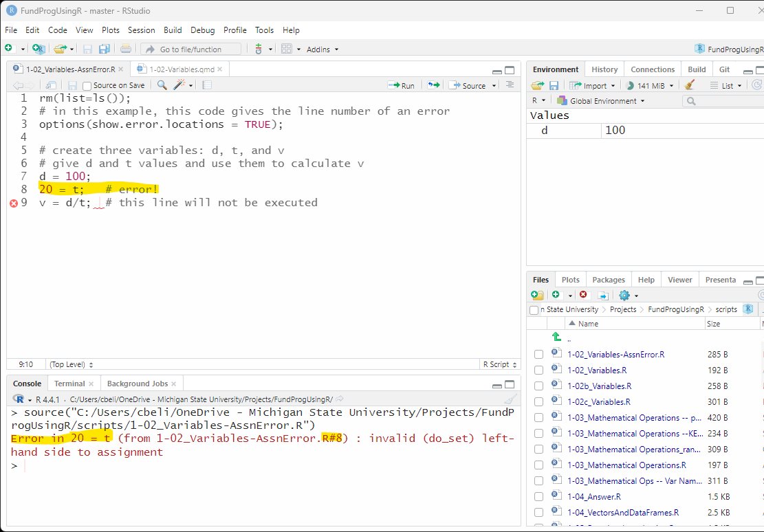Click the Open File folder icon in main toolbar
764x532 pixels.
click(x=61, y=49)
